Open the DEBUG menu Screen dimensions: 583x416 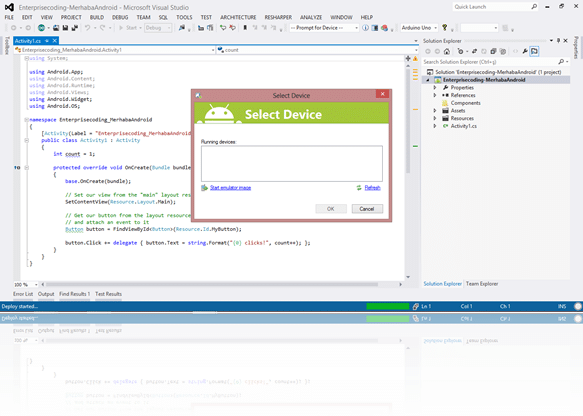tap(120, 17)
